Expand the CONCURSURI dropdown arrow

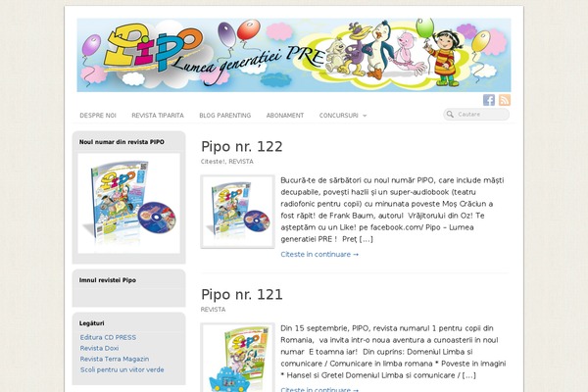click(x=365, y=116)
